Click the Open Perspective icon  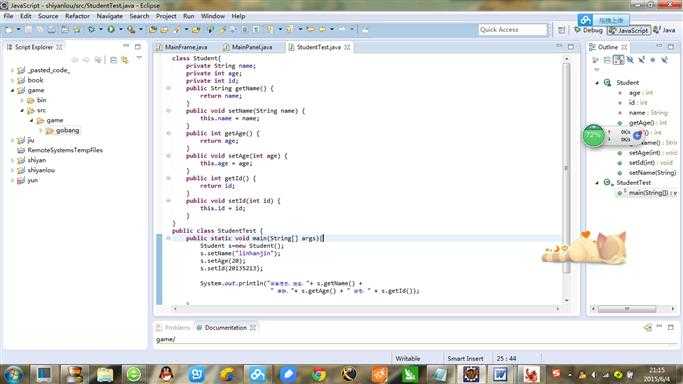[561, 30]
